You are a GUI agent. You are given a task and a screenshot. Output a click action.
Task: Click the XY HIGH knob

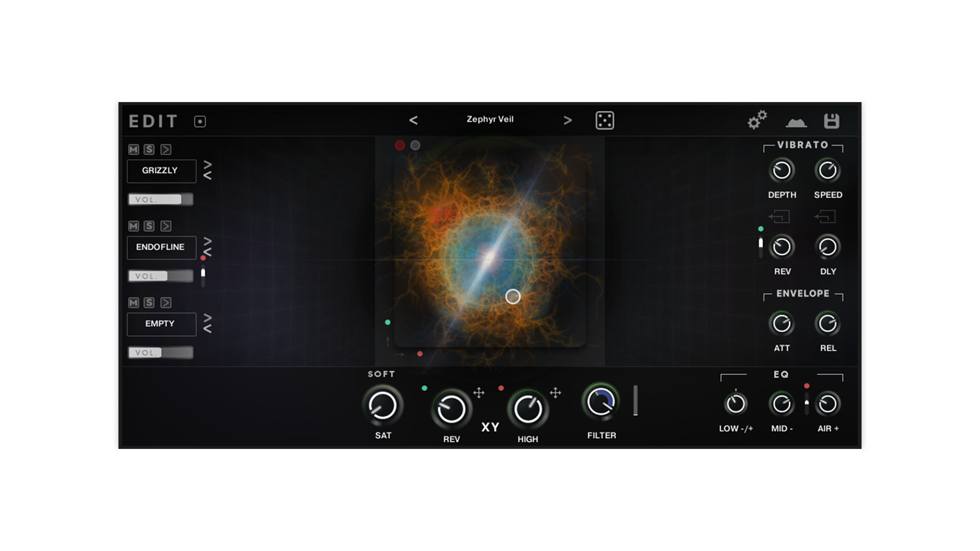pos(528,409)
